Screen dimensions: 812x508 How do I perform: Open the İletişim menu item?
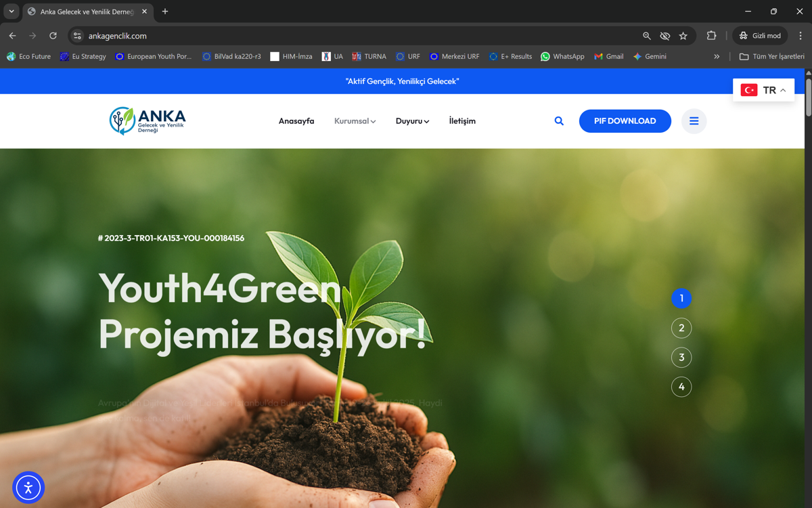coord(462,121)
